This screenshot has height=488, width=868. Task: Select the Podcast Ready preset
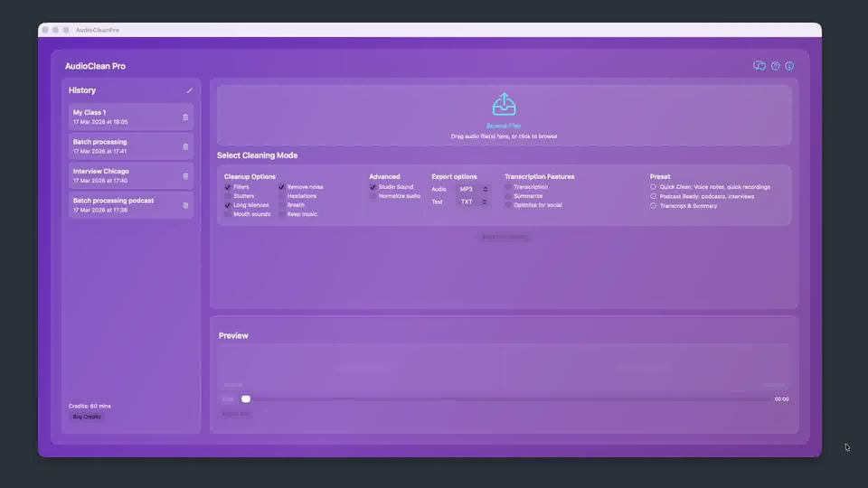coord(654,196)
